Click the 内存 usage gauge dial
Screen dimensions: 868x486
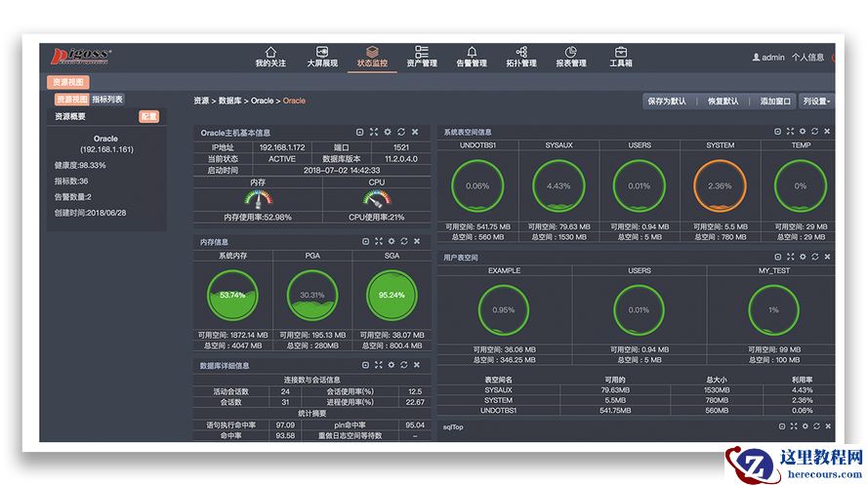(258, 198)
